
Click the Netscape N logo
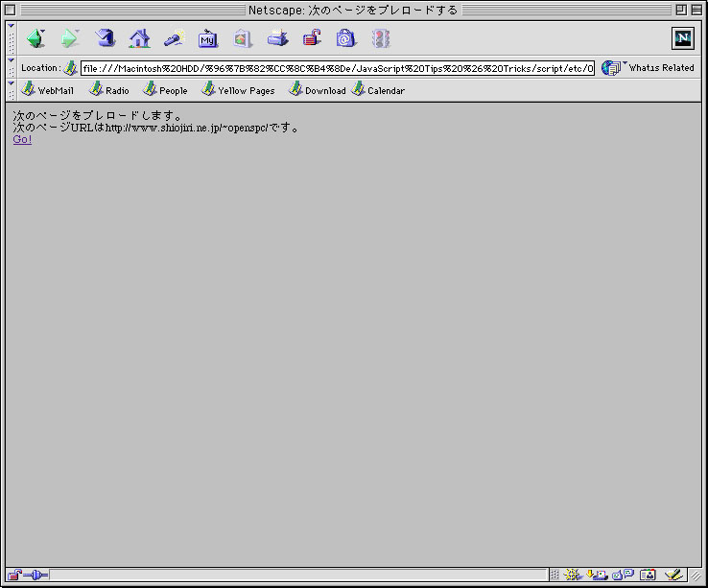[683, 38]
